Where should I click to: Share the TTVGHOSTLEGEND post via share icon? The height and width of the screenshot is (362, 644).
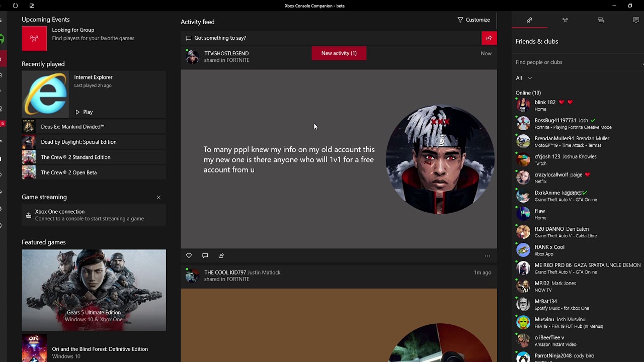coord(221,256)
